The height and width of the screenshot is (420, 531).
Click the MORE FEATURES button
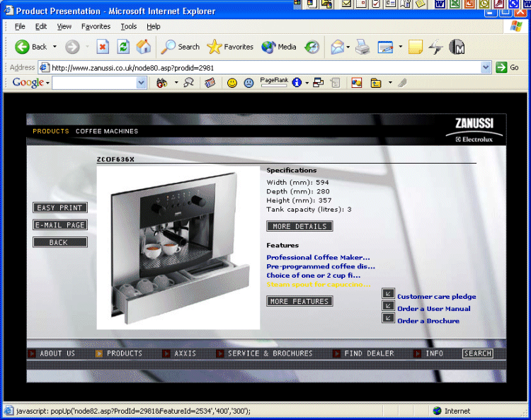(x=299, y=301)
